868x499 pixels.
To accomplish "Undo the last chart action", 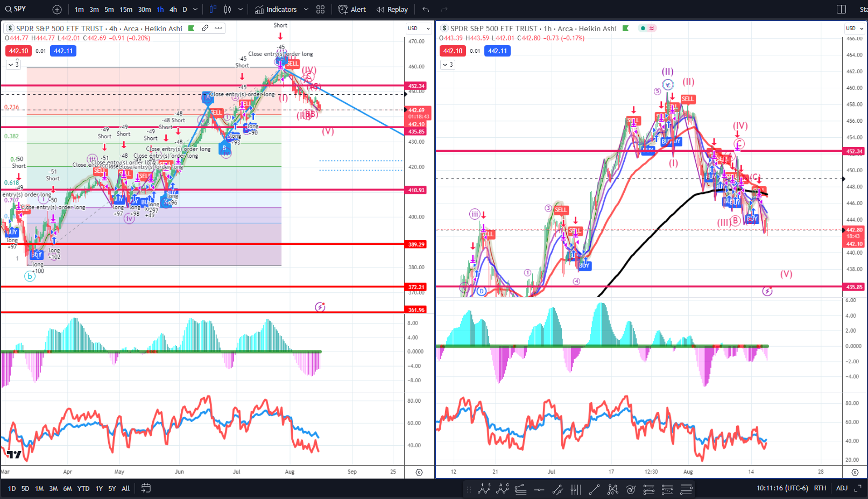I will click(426, 10).
